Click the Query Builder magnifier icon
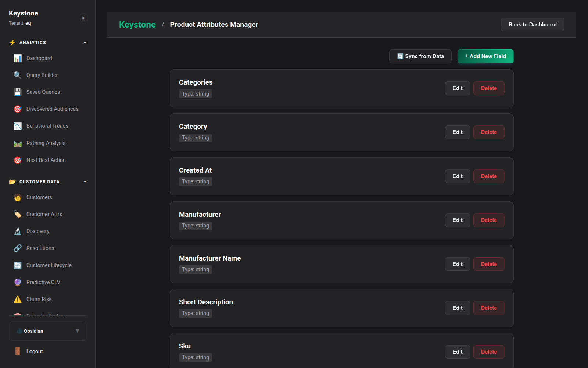This screenshot has width=588, height=368. tap(18, 75)
